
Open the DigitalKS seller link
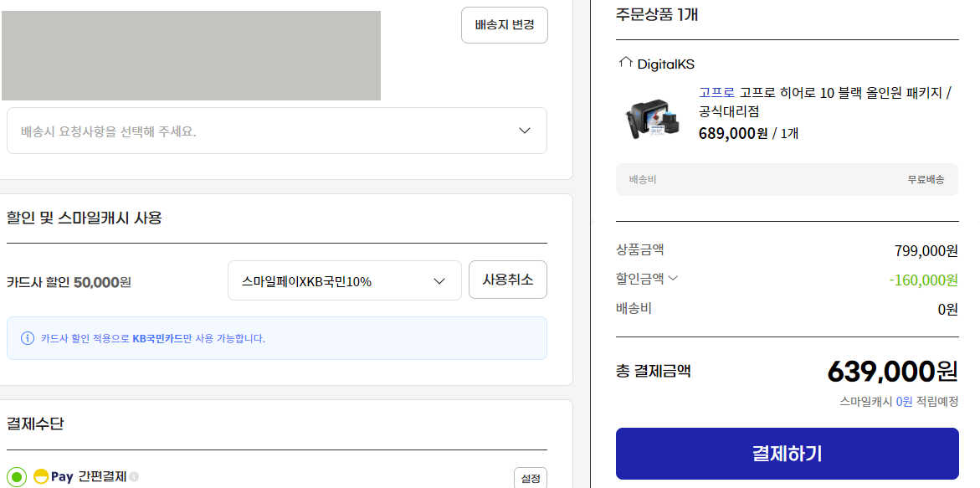pyautogui.click(x=665, y=64)
